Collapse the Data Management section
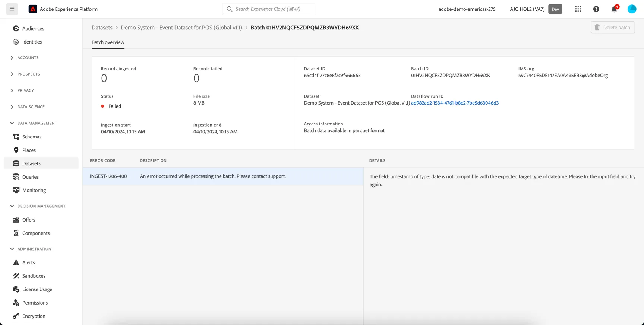 coord(12,123)
